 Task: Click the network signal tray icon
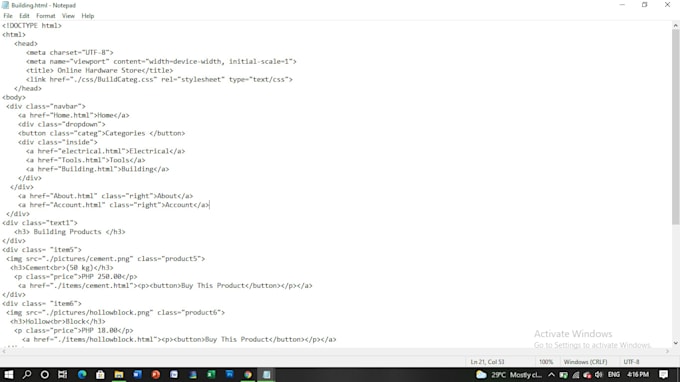coord(576,375)
